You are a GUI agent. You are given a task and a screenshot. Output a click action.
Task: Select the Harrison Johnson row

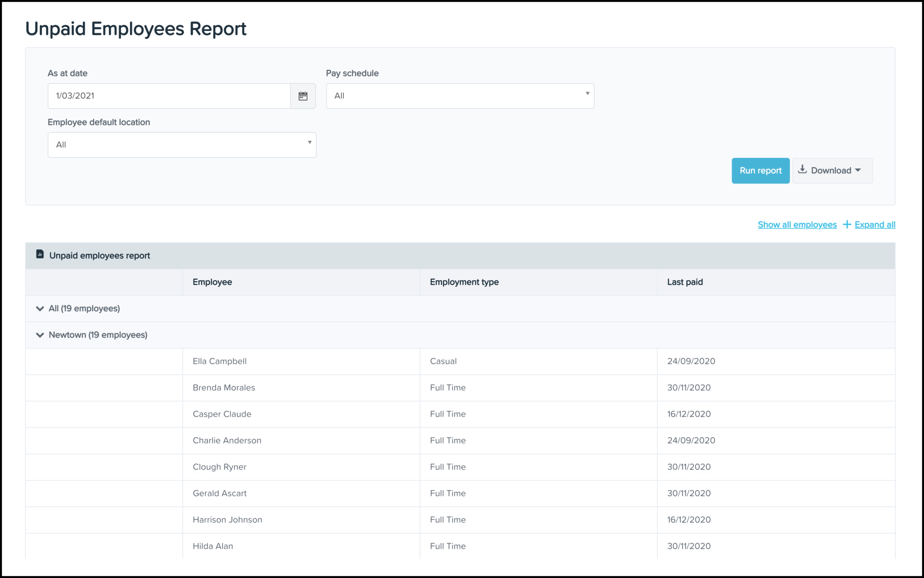pos(227,520)
